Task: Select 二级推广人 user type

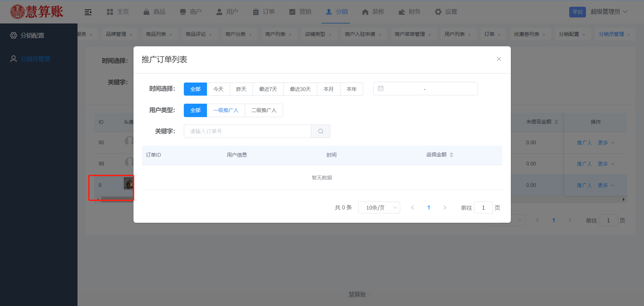Action: point(264,110)
